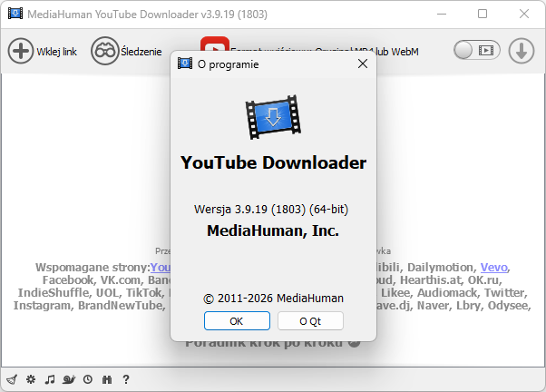
Task: Click the VK.com site text
Action: click(122, 280)
